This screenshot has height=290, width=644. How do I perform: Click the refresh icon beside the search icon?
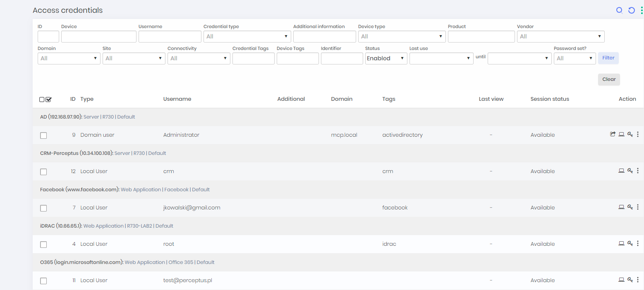point(632,10)
